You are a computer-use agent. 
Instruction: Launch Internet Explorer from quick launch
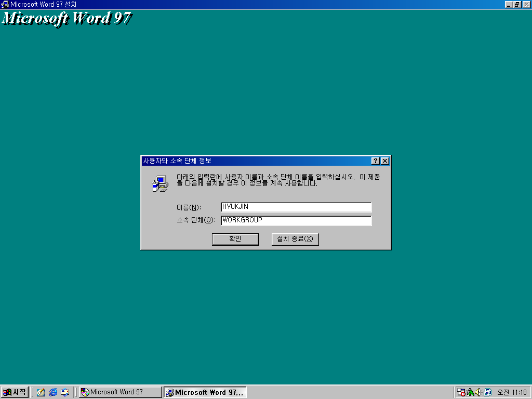pos(53,392)
